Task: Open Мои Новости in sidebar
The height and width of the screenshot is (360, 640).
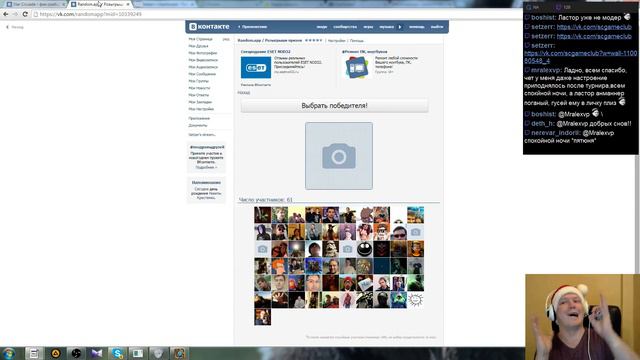Action: (x=200, y=88)
